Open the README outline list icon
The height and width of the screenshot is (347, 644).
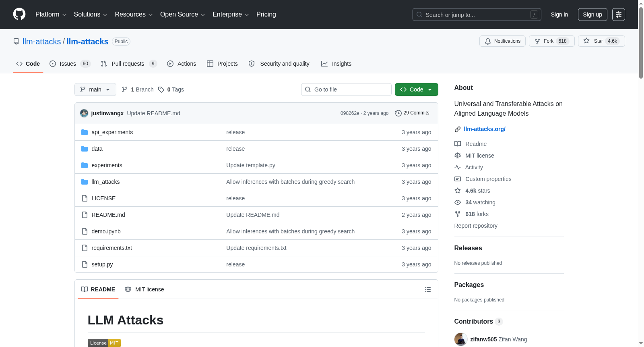tap(428, 289)
